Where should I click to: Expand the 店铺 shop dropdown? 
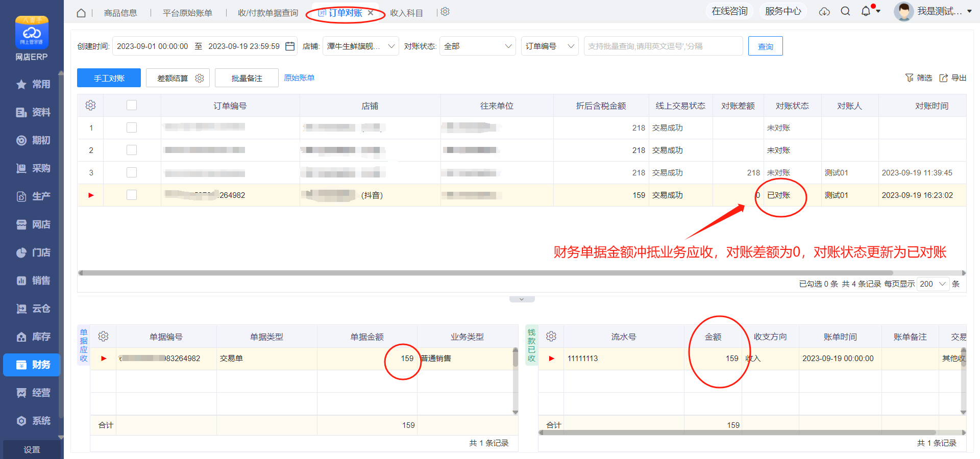pos(360,46)
